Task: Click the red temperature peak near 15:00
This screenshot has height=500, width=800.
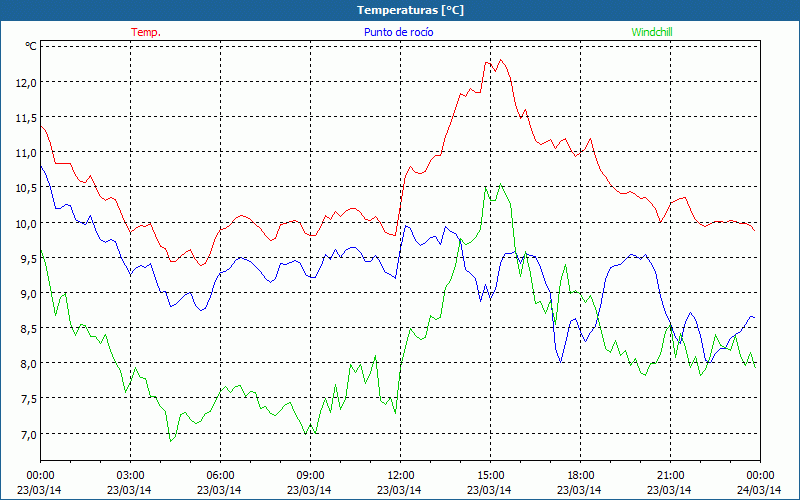Action: [501, 60]
